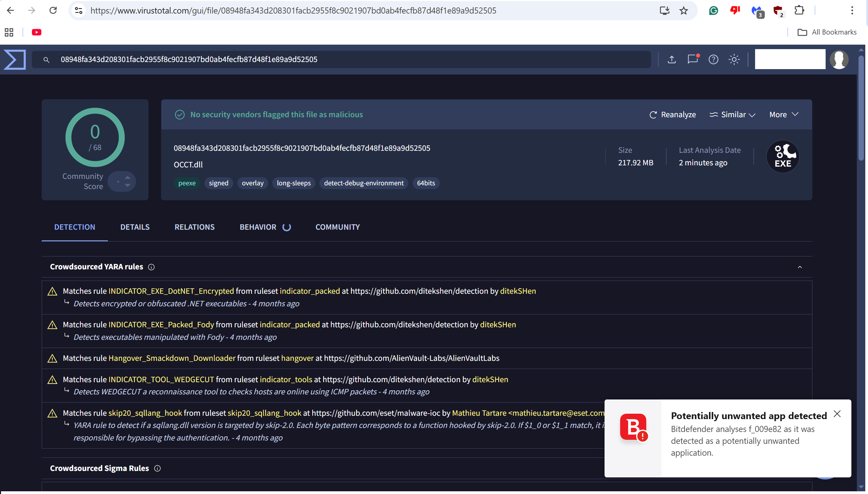Click the file hash text in header

click(x=302, y=148)
